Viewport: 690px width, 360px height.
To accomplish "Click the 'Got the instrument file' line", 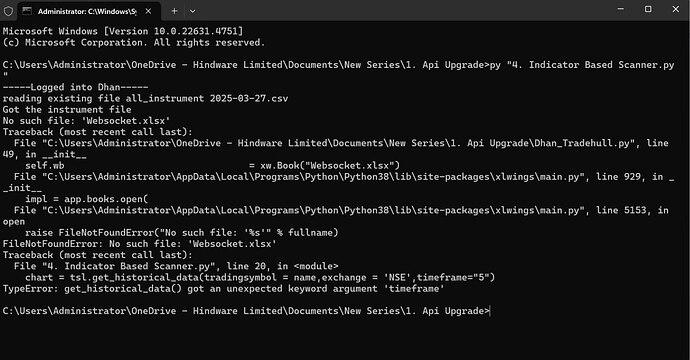I will coord(67,110).
